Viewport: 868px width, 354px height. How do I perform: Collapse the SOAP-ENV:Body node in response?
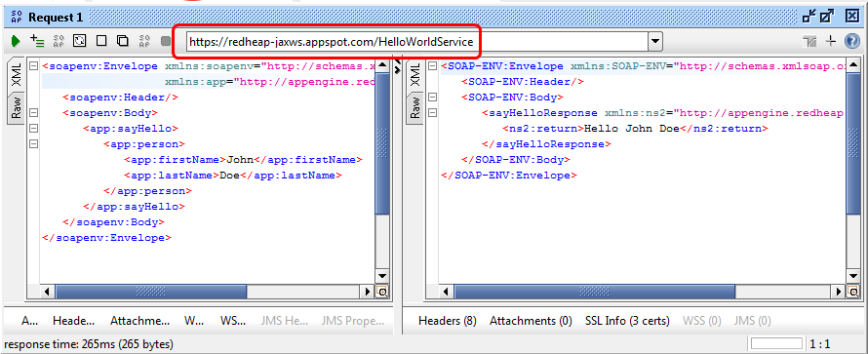(432, 98)
